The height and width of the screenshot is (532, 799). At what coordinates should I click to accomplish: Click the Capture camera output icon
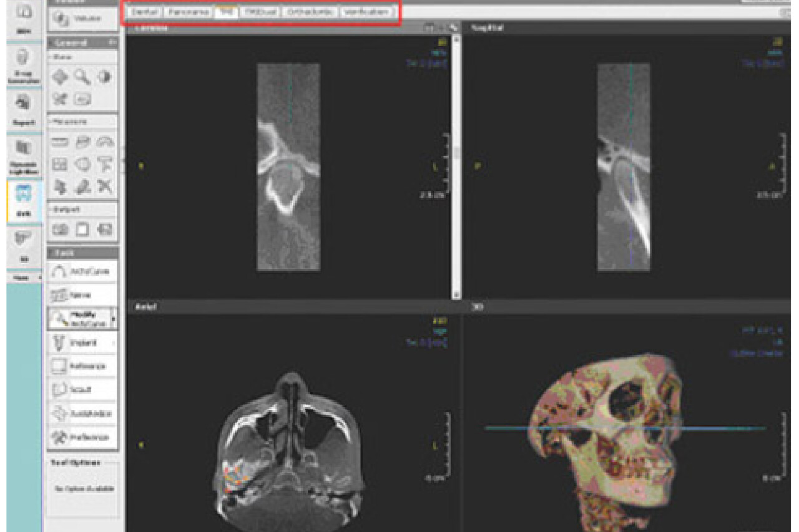(61, 230)
